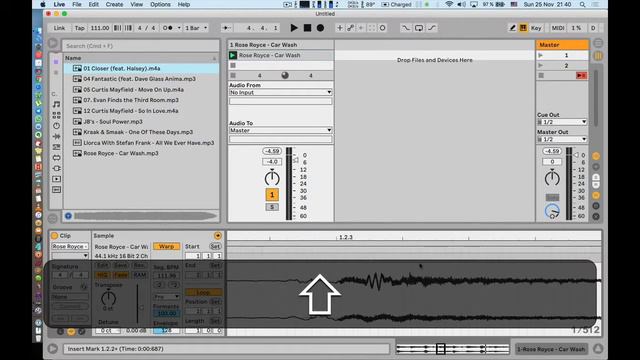Screen dimensions: 640x360
Task: Toggle the Warp button on
Action: [166, 247]
